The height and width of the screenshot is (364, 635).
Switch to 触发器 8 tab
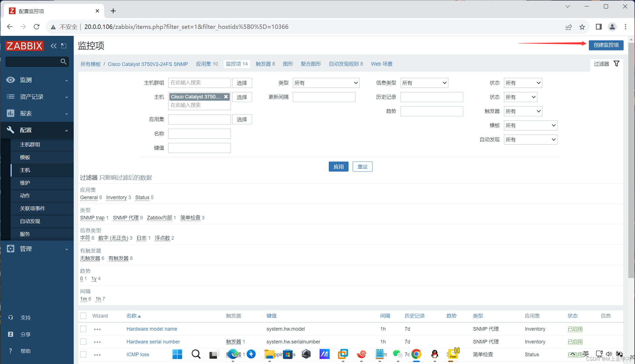pyautogui.click(x=265, y=64)
